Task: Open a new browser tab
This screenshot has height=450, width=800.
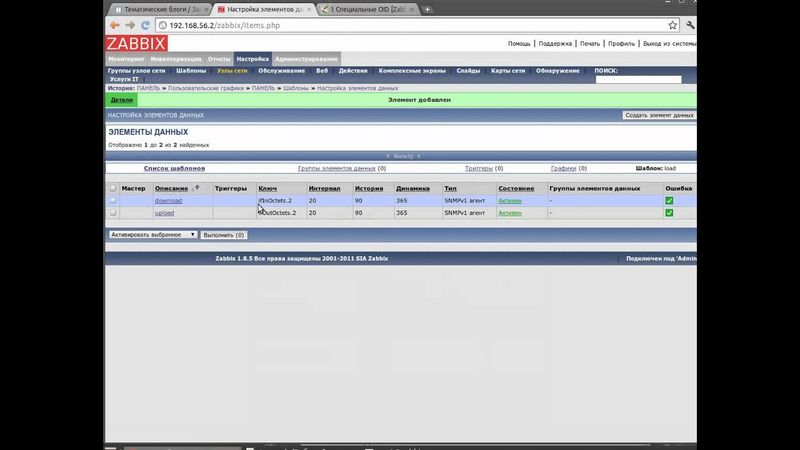Action: (428, 9)
